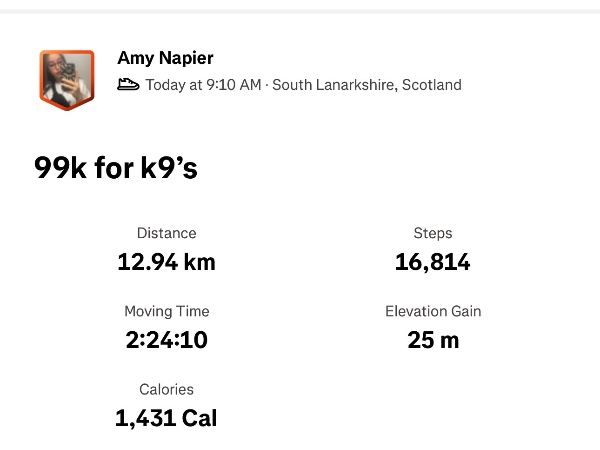Viewport: 600px width, 450px height.
Task: Select the 25 elevation gain number
Action: (420, 340)
